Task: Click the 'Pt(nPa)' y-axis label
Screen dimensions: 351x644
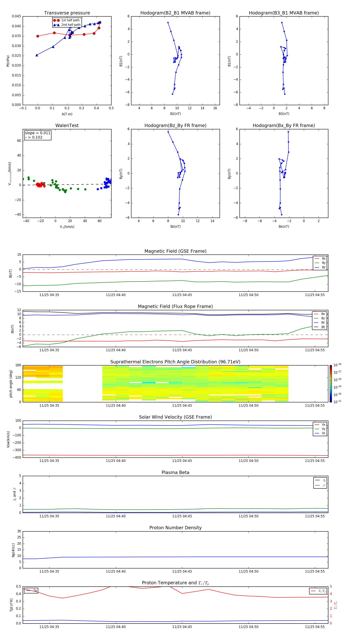Action: pos(8,61)
